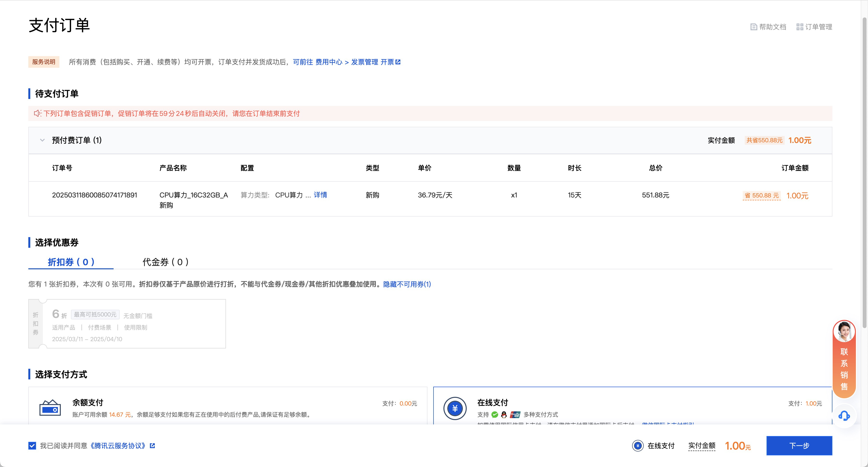
Task: Click the external-link icon beside 开票
Action: pyautogui.click(x=398, y=62)
